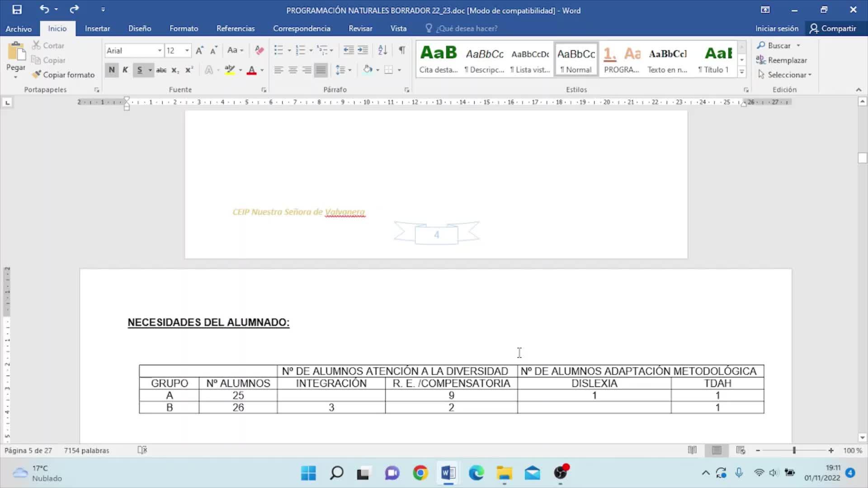Click the Sort (A-Z) icon

[x=382, y=50]
